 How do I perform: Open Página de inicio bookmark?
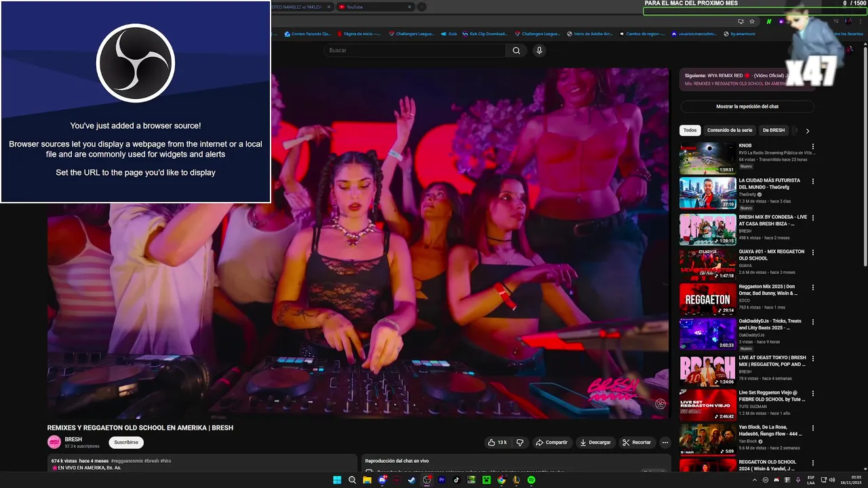pyautogui.click(x=358, y=33)
